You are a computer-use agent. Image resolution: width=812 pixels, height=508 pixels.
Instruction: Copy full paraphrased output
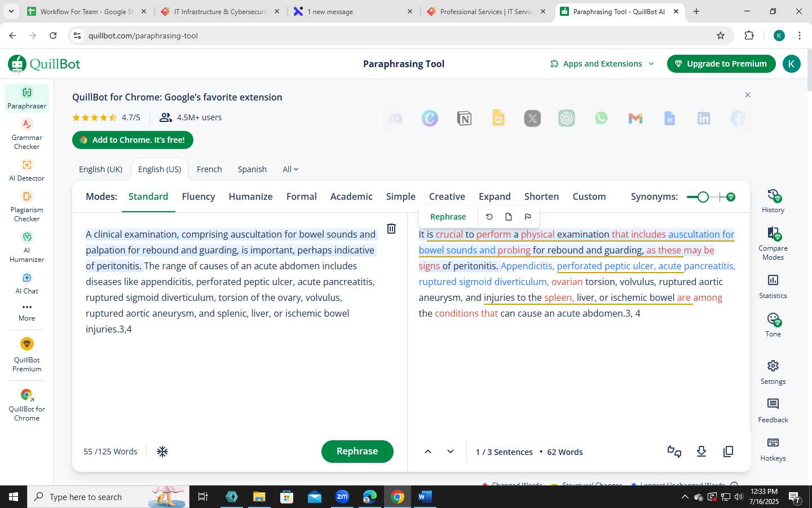pos(729,452)
